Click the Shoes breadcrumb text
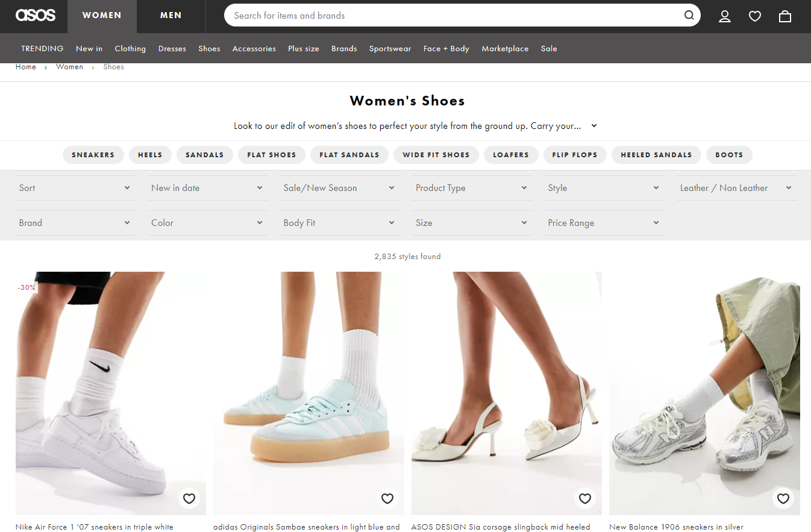The height and width of the screenshot is (532, 811). point(113,67)
